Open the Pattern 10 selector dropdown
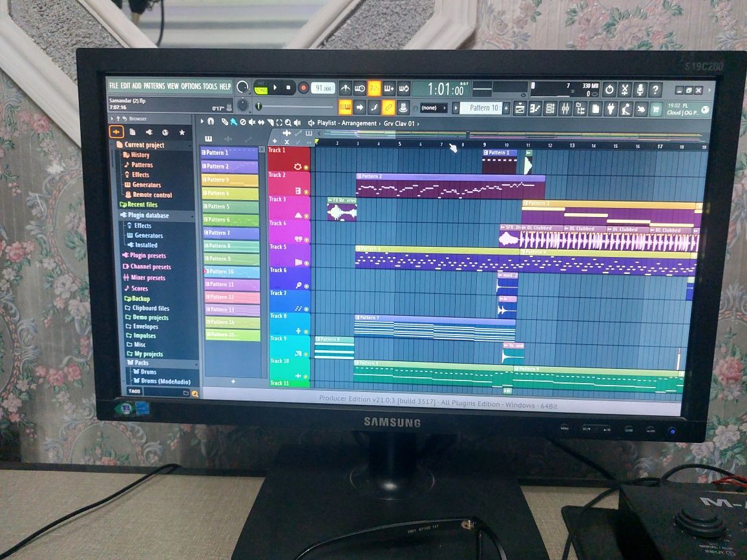The height and width of the screenshot is (560, 747). coord(482,108)
